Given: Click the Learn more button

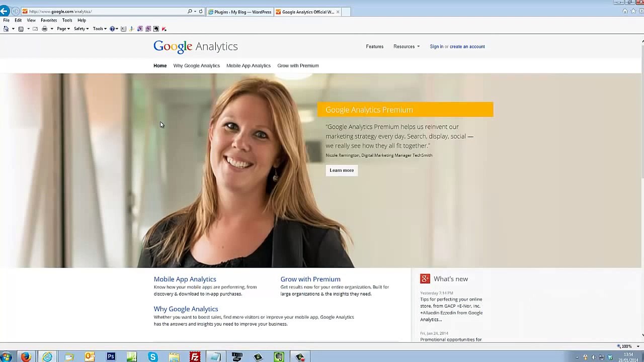Looking at the screenshot, I should pyautogui.click(x=342, y=170).
